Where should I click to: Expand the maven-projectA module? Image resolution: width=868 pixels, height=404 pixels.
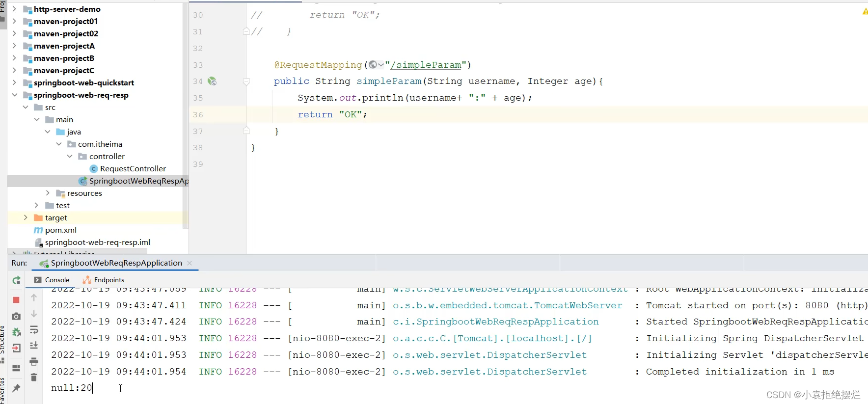coord(14,46)
